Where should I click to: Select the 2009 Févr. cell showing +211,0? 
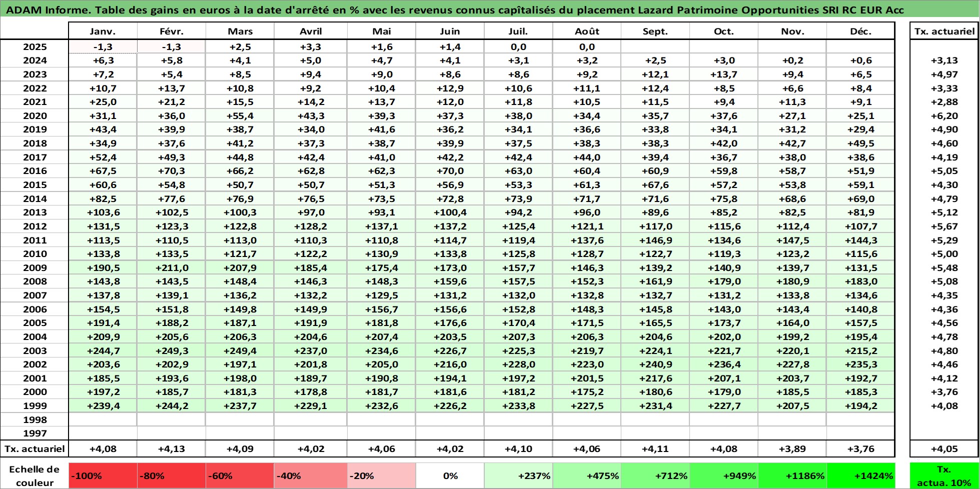171,268
